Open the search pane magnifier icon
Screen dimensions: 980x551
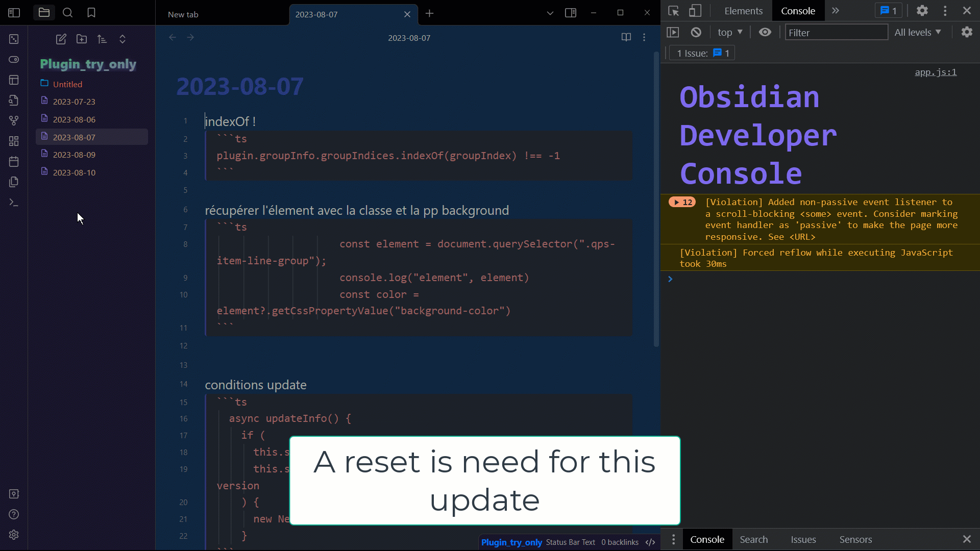click(67, 13)
